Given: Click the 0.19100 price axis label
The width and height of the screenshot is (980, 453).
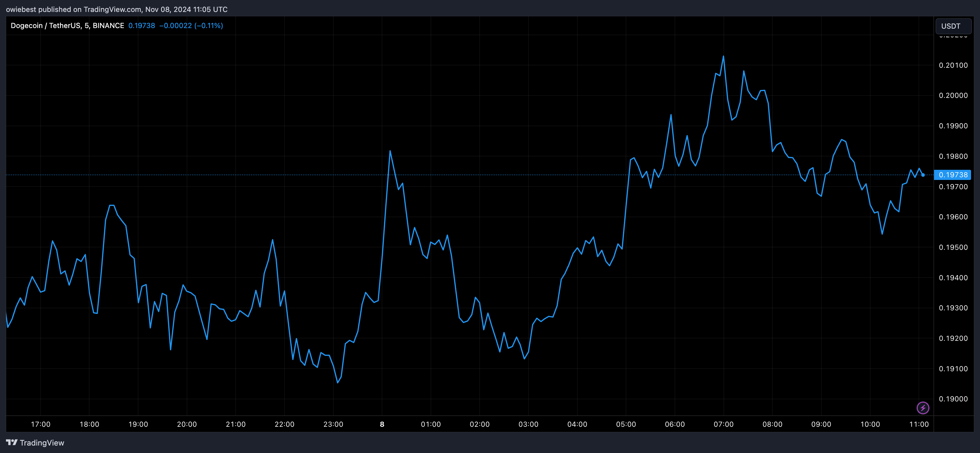Looking at the screenshot, I should pos(953,369).
